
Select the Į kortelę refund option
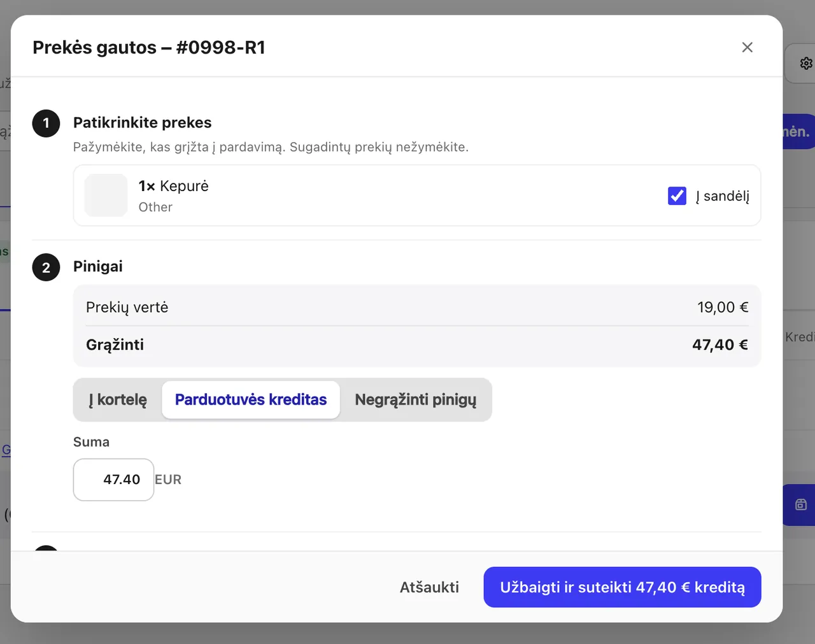click(x=118, y=399)
